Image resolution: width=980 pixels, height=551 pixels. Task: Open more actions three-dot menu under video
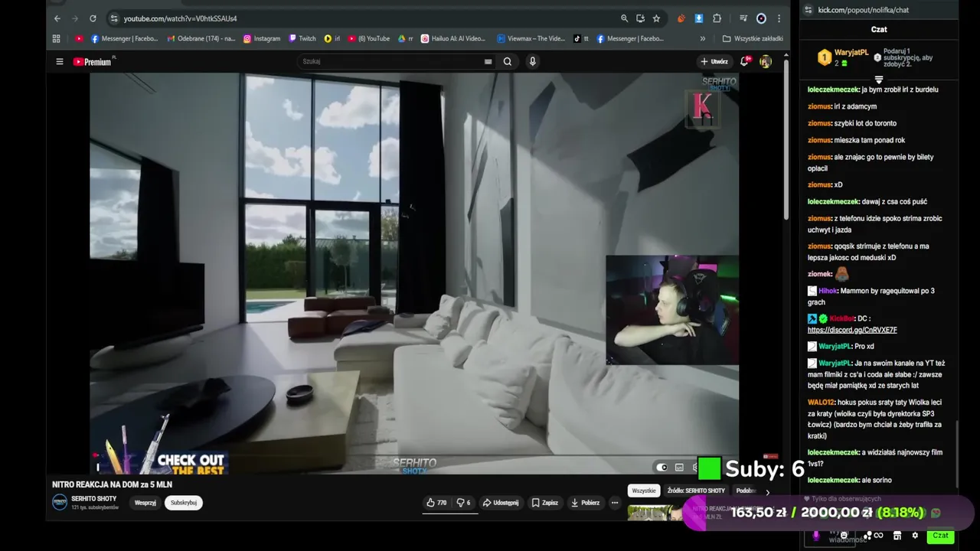[x=614, y=503]
